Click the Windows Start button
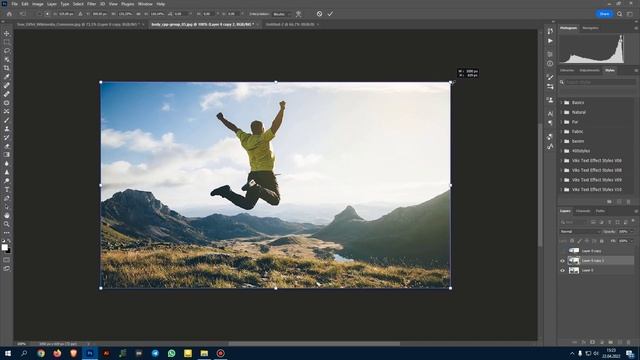Screen dimensions: 640x360 [8, 353]
